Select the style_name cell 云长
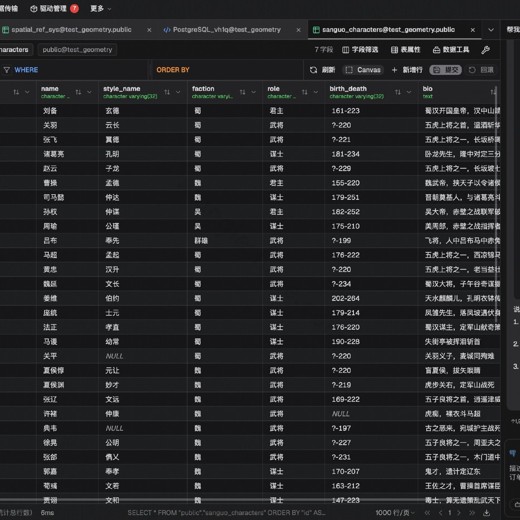This screenshot has height=520, width=520. pos(143,125)
